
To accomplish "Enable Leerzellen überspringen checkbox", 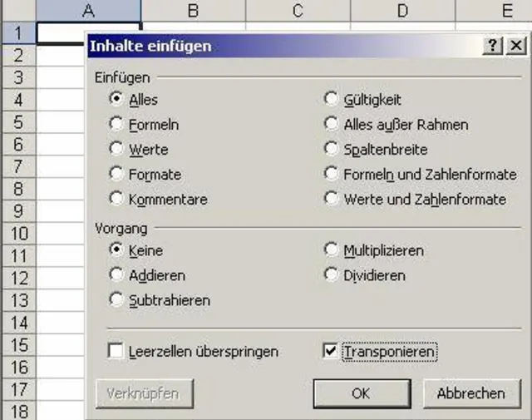I will click(116, 351).
